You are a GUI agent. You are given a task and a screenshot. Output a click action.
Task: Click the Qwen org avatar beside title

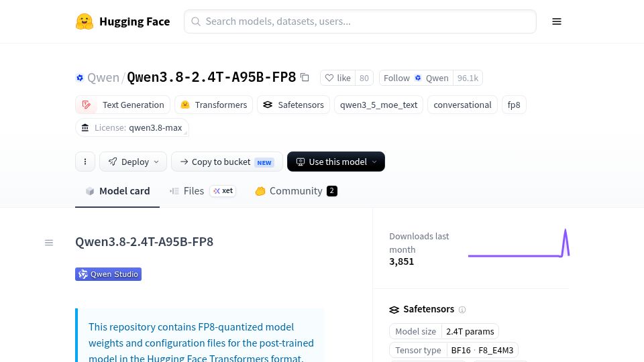pyautogui.click(x=80, y=78)
